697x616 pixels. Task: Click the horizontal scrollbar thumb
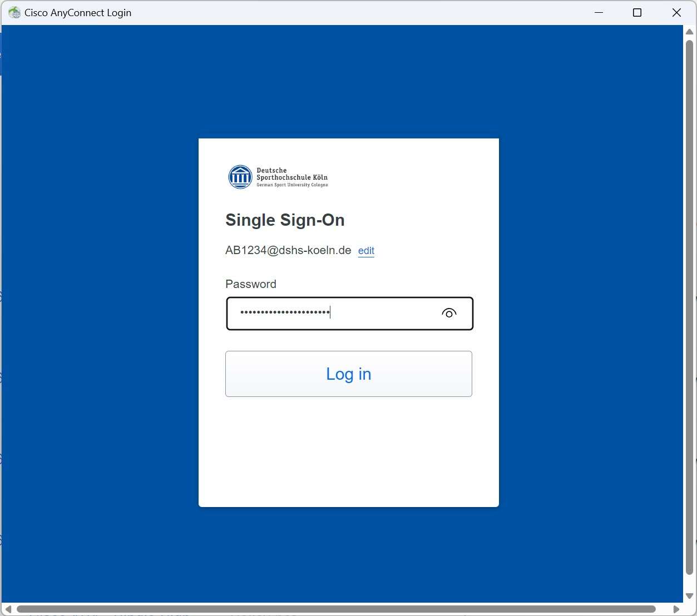click(336, 609)
